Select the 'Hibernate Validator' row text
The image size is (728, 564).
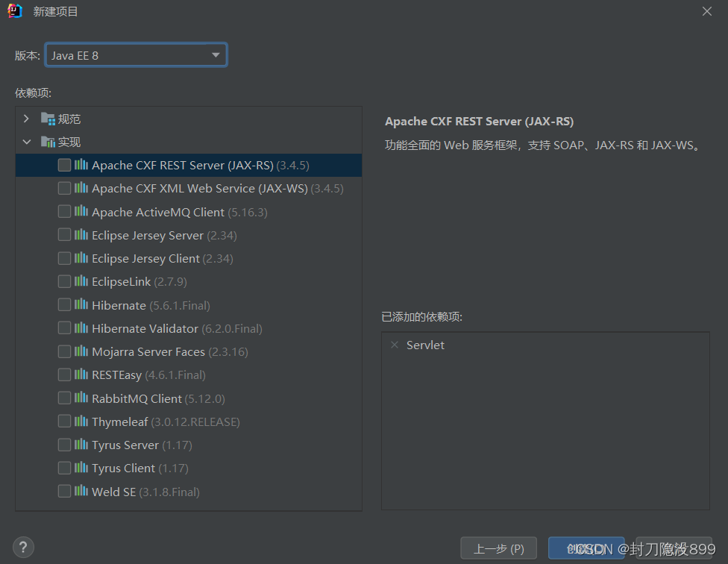pyautogui.click(x=145, y=329)
